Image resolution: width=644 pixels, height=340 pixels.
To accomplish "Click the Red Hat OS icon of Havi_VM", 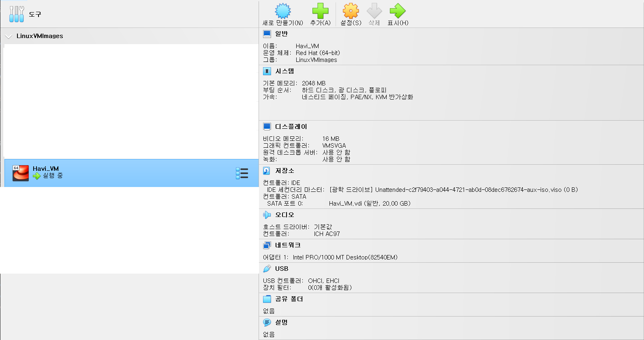I will pos(21,173).
